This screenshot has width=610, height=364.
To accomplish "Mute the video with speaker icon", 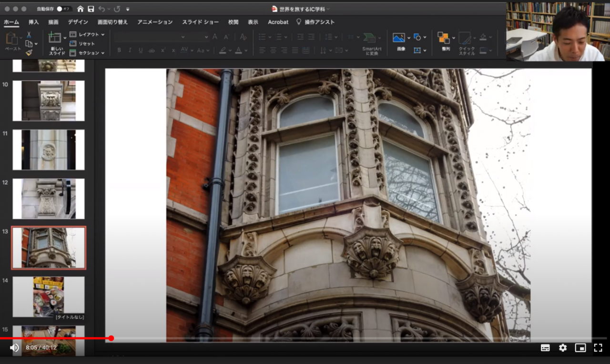I will [15, 348].
